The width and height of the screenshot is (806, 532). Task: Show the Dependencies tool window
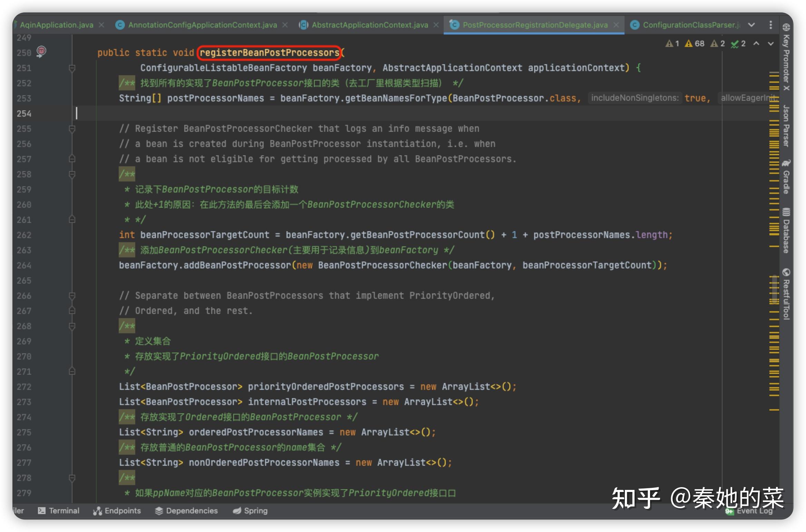pos(186,511)
